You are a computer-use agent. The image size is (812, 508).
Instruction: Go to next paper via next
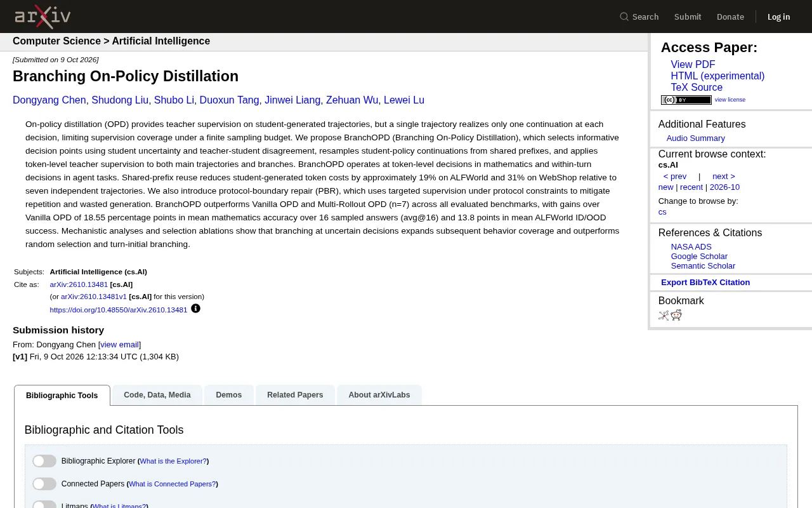click(723, 177)
